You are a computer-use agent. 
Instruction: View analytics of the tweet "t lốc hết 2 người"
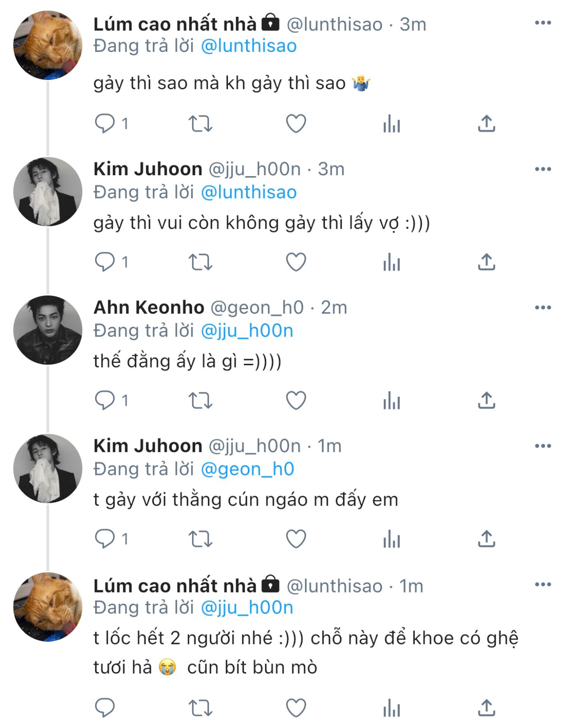pos(391,708)
